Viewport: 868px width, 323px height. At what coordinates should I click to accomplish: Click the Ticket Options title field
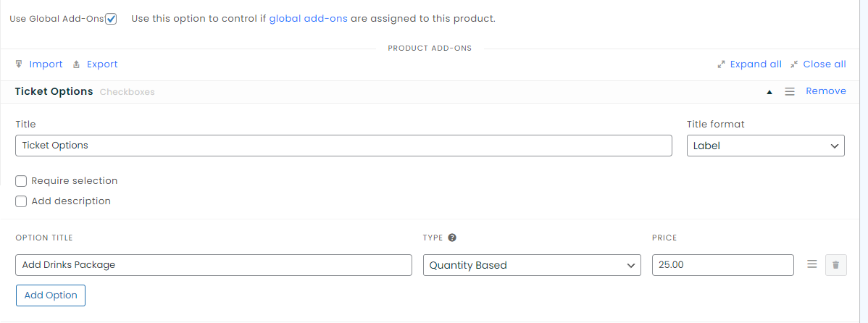pyautogui.click(x=343, y=146)
